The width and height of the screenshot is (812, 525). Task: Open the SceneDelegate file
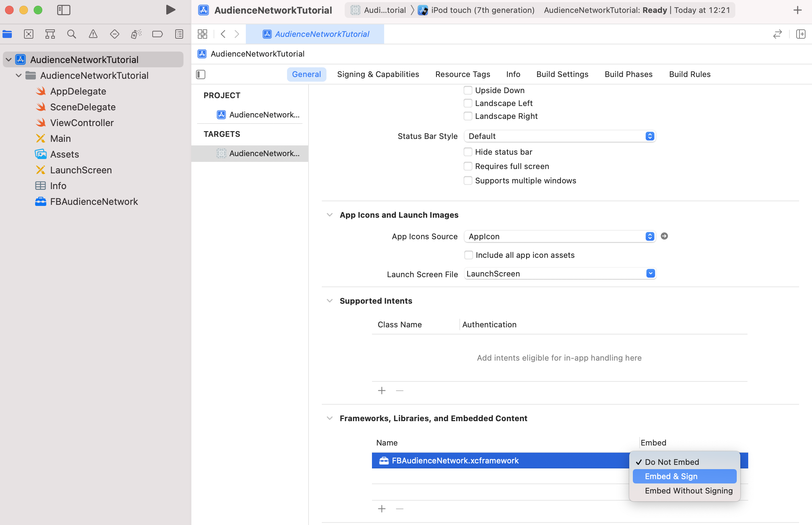pyautogui.click(x=83, y=107)
